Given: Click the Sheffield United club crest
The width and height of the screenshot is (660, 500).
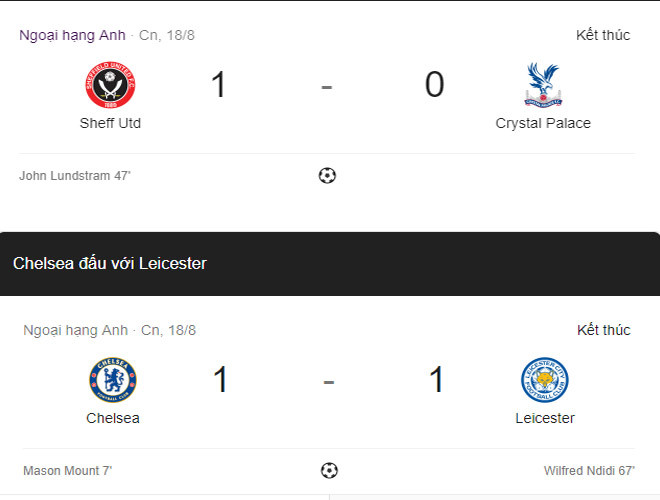Looking at the screenshot, I should tap(110, 86).
